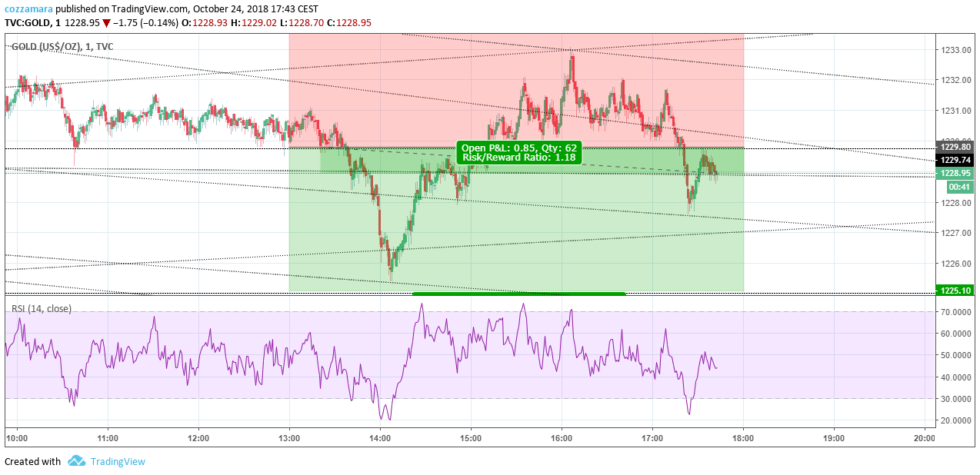Click the 14:00 time axis label
The width and height of the screenshot is (980, 475).
click(x=380, y=438)
